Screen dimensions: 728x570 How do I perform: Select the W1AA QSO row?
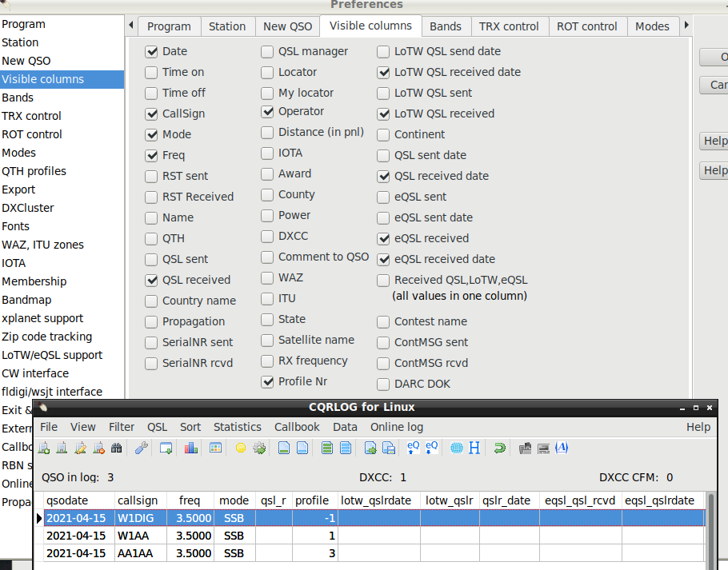click(374, 536)
